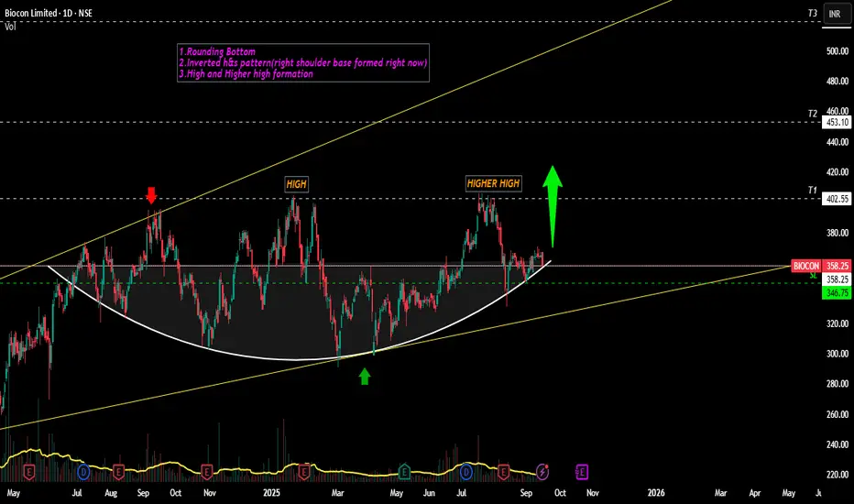Select the Rounding Bottom notes text box
Viewport: 854px width, 504px height.
(302, 62)
